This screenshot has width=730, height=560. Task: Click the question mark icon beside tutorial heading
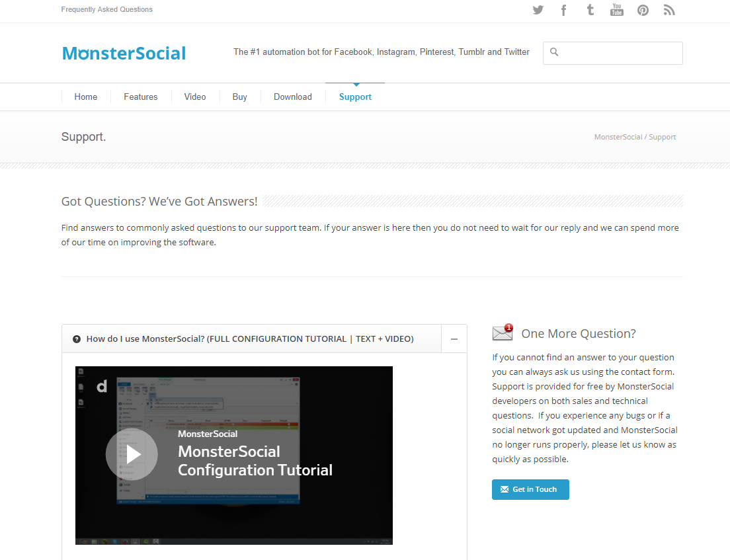[x=77, y=339]
